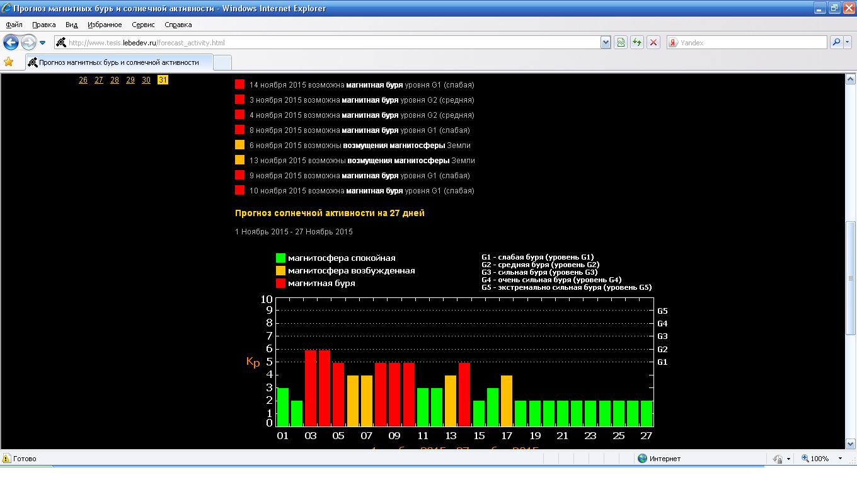Click the vertical scrollbar down arrow
The image size is (857, 504).
click(851, 444)
